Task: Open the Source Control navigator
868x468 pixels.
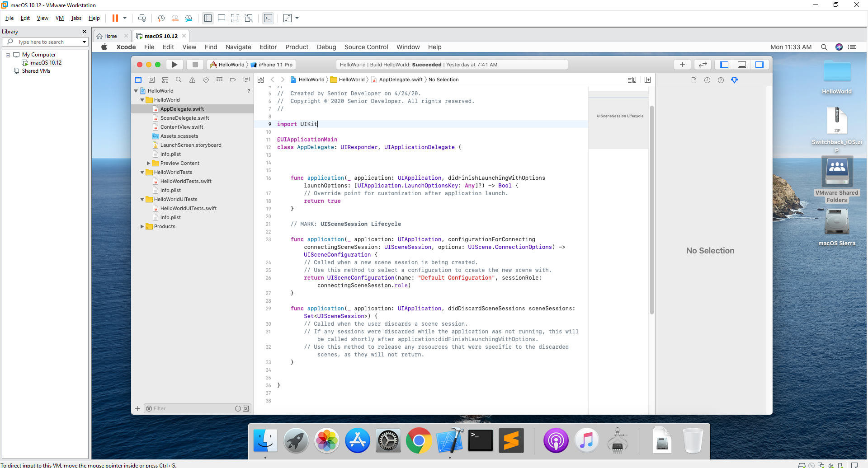Action: (x=152, y=80)
